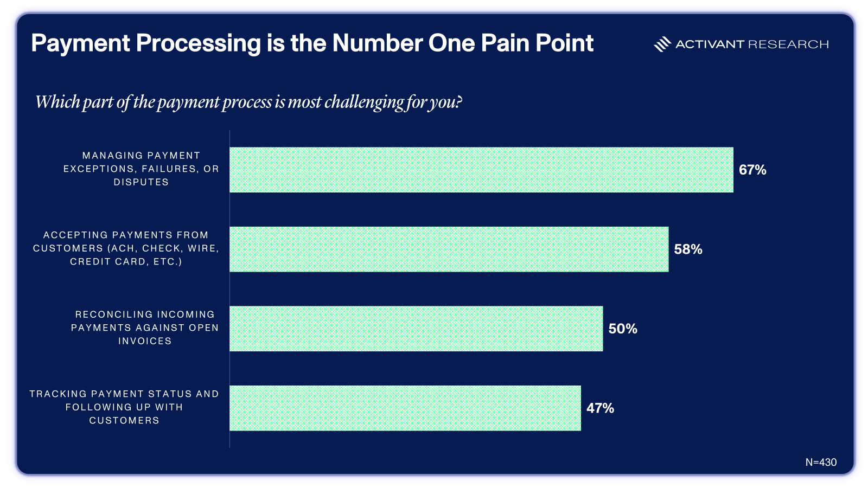Click the italic survey question subtitle
The image size is (868, 488).
(x=248, y=102)
